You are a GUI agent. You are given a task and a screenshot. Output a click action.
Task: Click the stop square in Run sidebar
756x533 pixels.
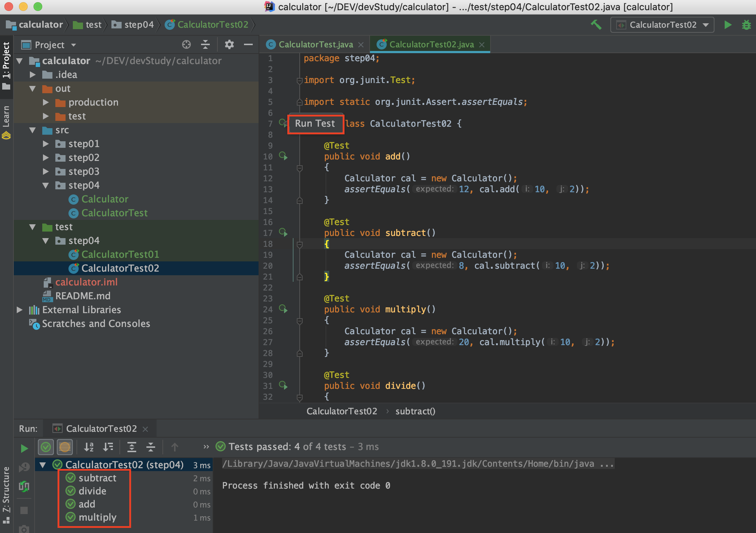point(24,510)
